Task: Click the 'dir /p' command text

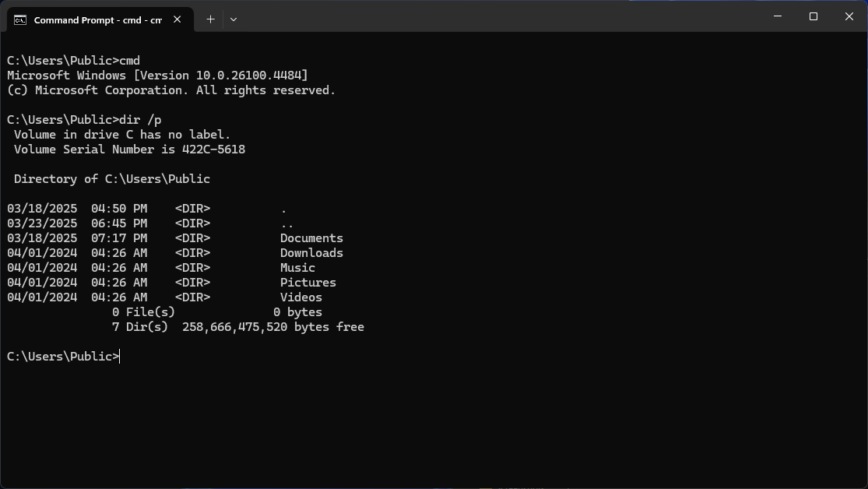Action: point(140,120)
